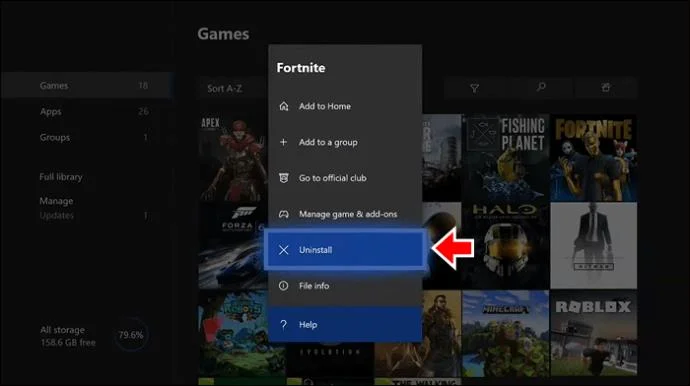Open the Fishing Planet game tile
The height and width of the screenshot is (386, 690).
click(x=506, y=158)
